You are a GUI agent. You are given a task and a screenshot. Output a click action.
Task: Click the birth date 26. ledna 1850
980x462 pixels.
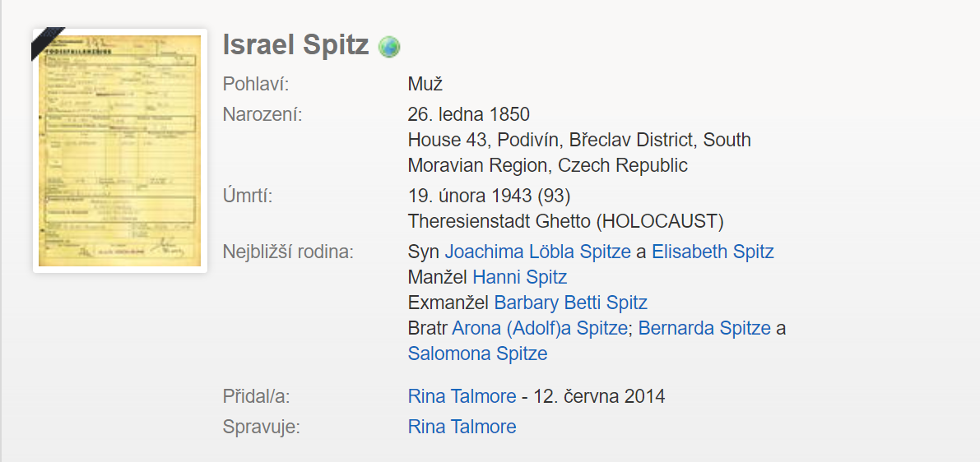pos(469,114)
